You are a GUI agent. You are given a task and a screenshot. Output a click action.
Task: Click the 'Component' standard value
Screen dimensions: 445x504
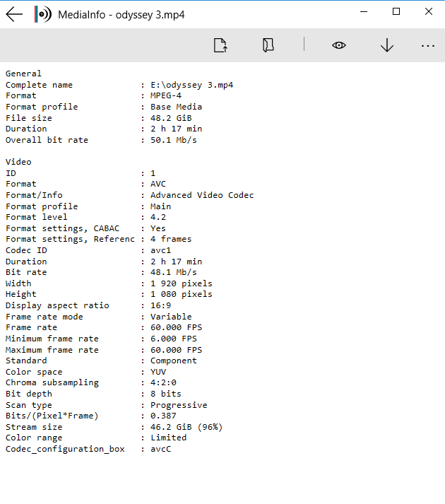[x=174, y=361]
